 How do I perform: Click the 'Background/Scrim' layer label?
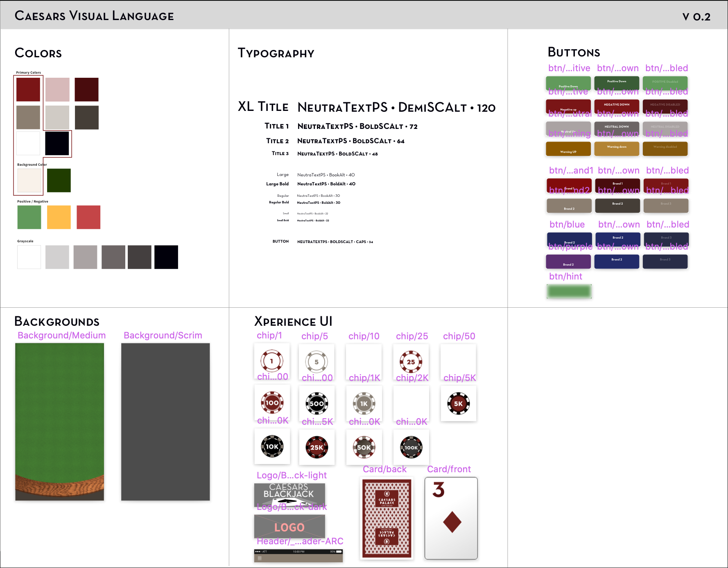point(163,336)
